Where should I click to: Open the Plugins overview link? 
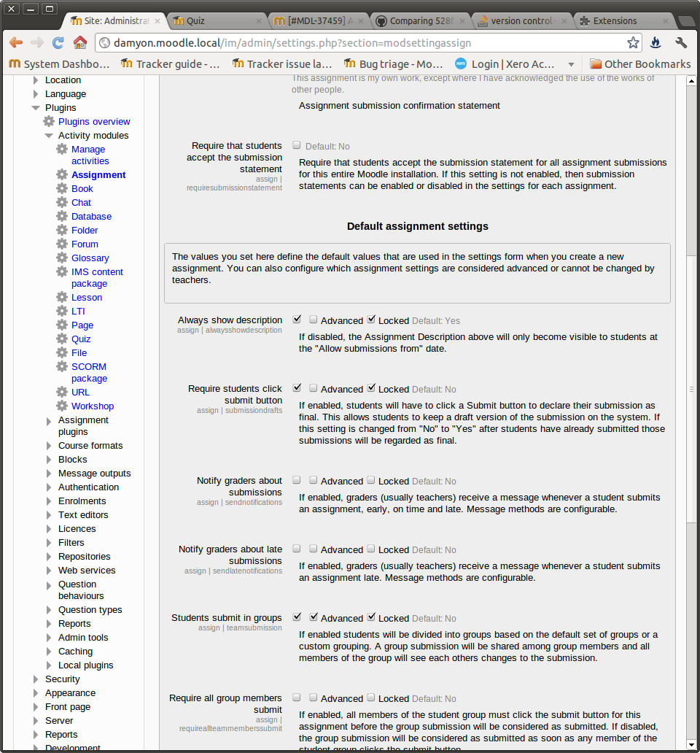click(94, 122)
